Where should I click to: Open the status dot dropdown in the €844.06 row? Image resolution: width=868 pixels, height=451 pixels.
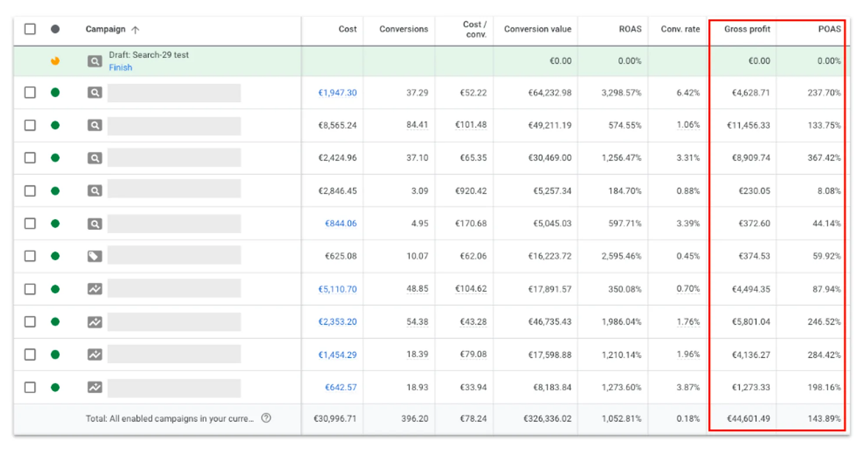click(55, 223)
